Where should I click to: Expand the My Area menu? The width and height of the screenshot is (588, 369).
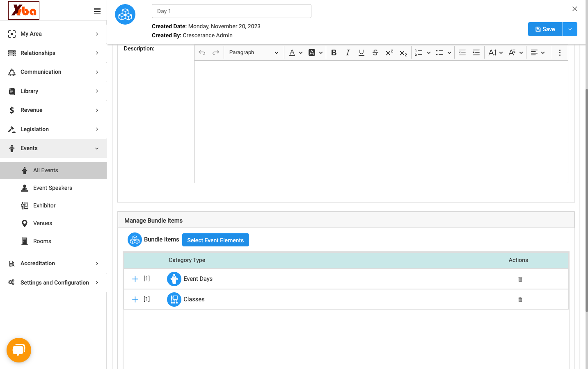click(x=53, y=34)
